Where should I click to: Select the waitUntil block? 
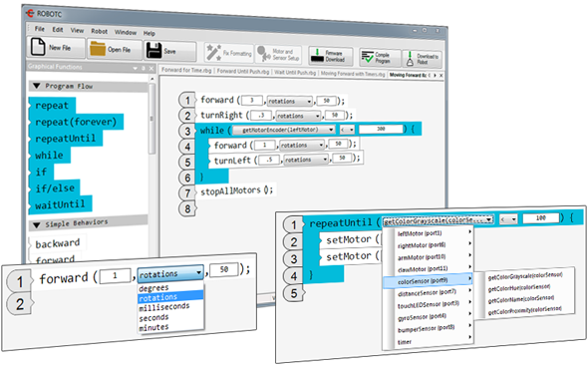tap(61, 204)
